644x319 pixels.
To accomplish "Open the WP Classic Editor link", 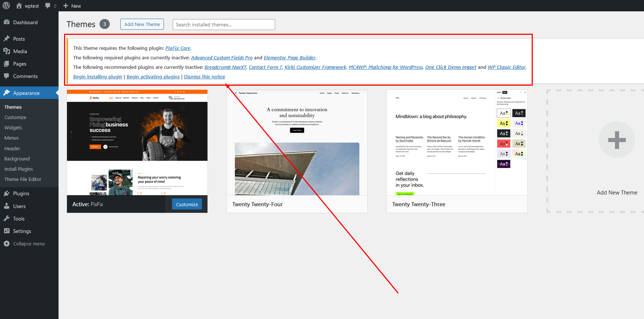I will click(x=507, y=67).
